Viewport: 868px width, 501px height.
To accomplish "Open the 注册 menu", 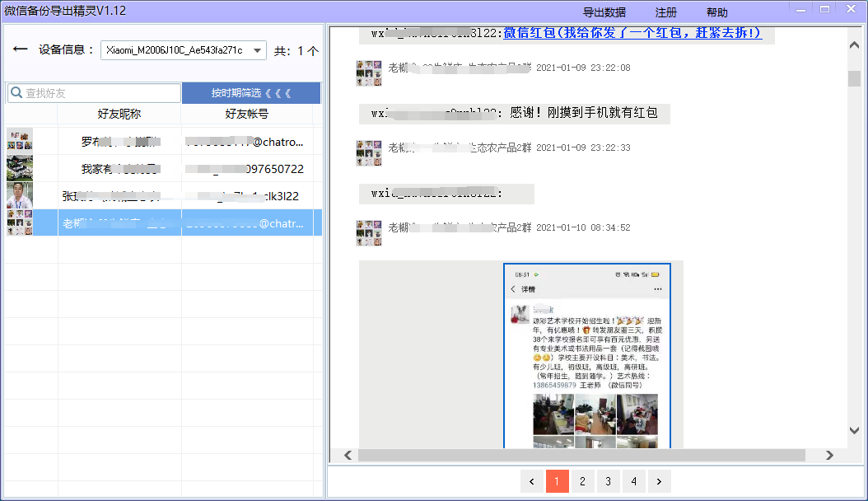I will (x=666, y=12).
